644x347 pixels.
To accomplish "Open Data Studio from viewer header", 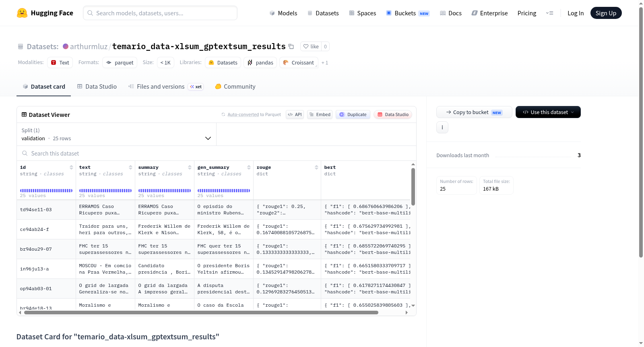I will (x=393, y=114).
